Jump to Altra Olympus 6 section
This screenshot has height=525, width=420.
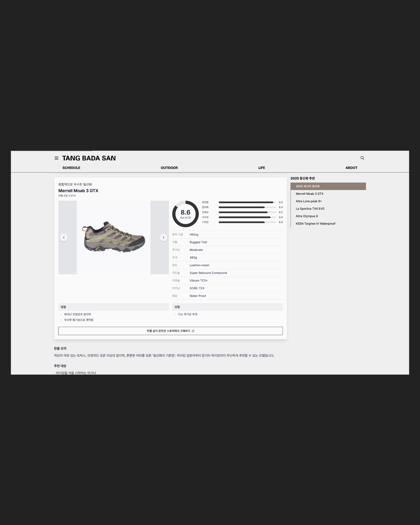[307, 216]
